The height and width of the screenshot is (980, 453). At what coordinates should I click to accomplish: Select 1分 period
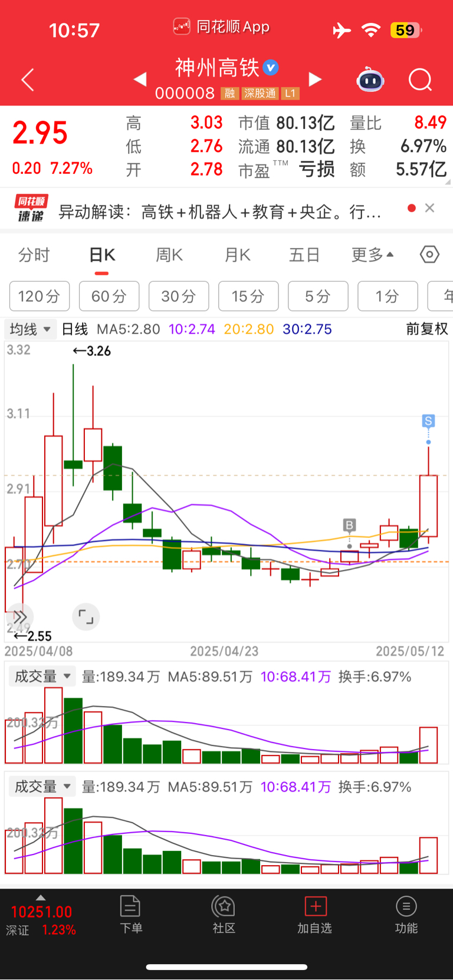tap(388, 296)
